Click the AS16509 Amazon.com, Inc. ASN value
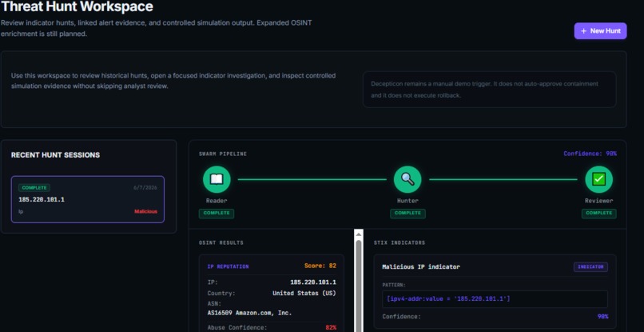644x332 pixels. pyautogui.click(x=250, y=313)
